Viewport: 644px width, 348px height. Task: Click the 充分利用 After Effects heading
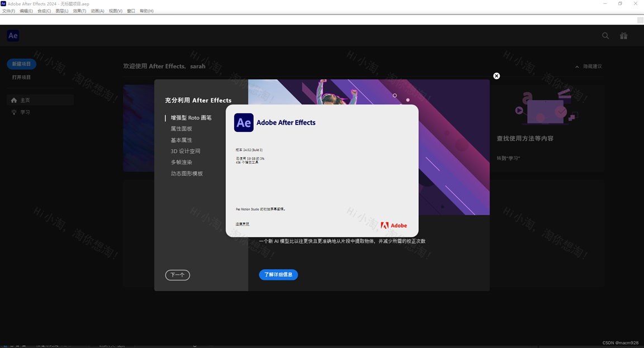(198, 101)
